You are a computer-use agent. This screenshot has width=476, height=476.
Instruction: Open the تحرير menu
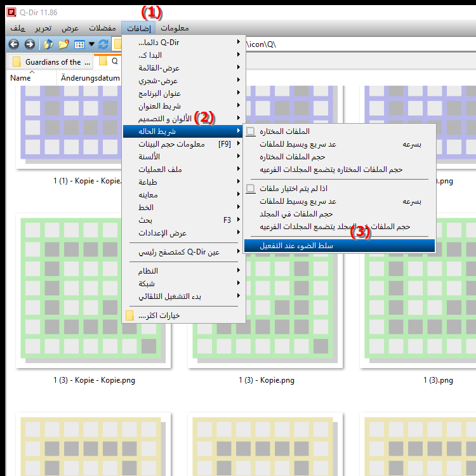coord(43,28)
